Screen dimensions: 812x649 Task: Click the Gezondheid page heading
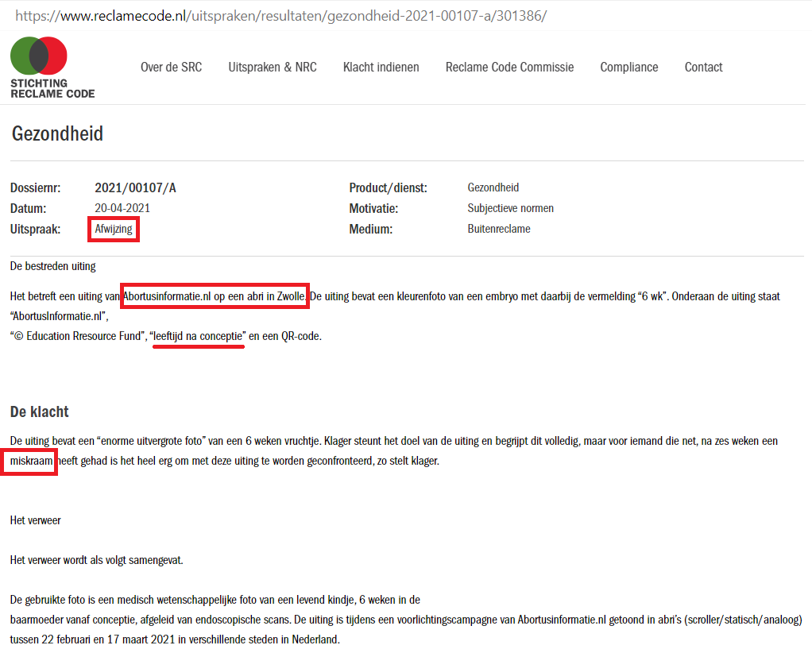57,133
